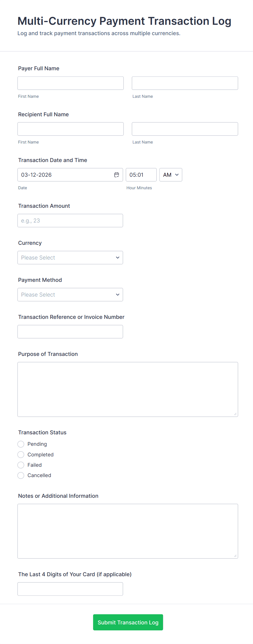Viewport: 253px width, 644px height.
Task: Click the Recipient Last Name input
Action: [185, 129]
